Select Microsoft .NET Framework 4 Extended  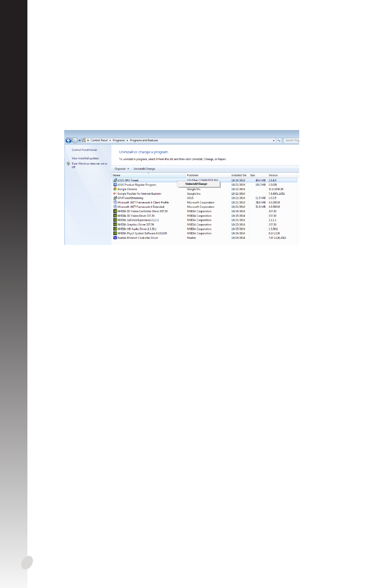pos(141,207)
